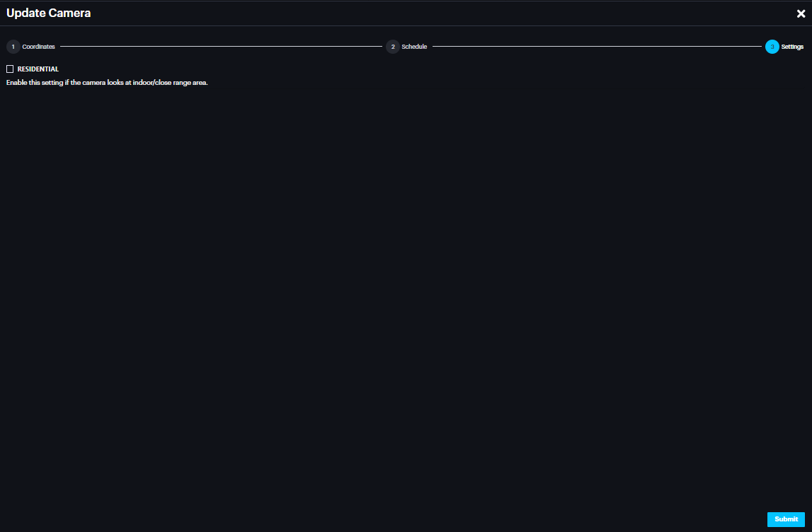The width and height of the screenshot is (812, 532).
Task: Click the step 1 circle icon
Action: tap(13, 47)
